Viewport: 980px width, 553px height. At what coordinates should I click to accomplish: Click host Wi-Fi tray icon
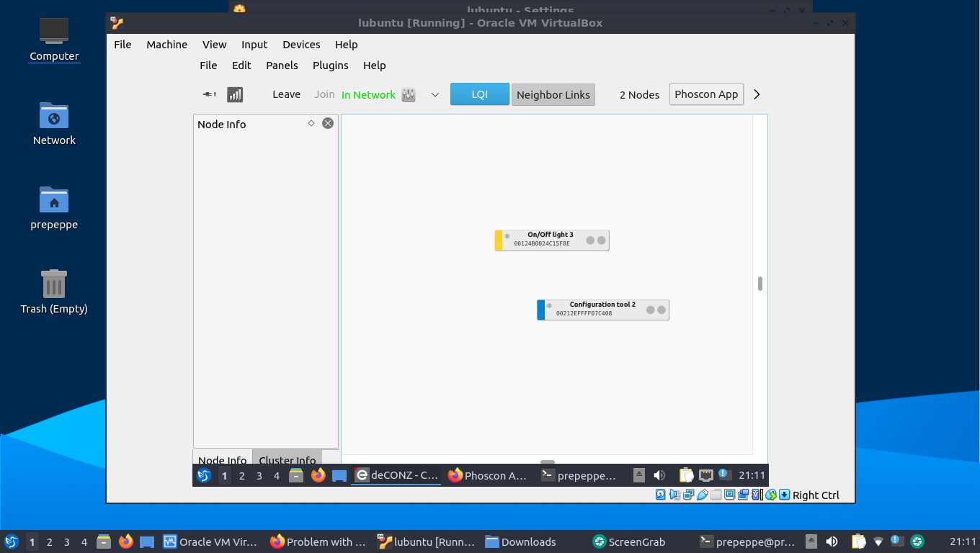click(x=878, y=541)
